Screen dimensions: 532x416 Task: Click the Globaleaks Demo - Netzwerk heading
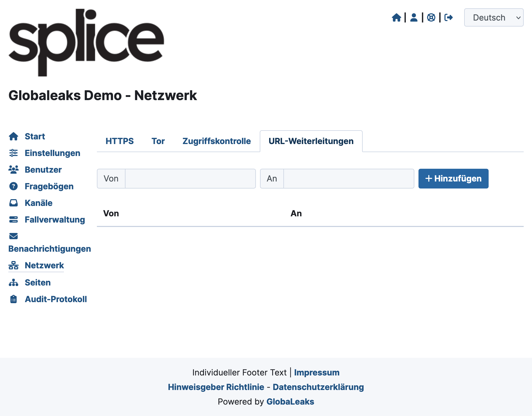[103, 95]
